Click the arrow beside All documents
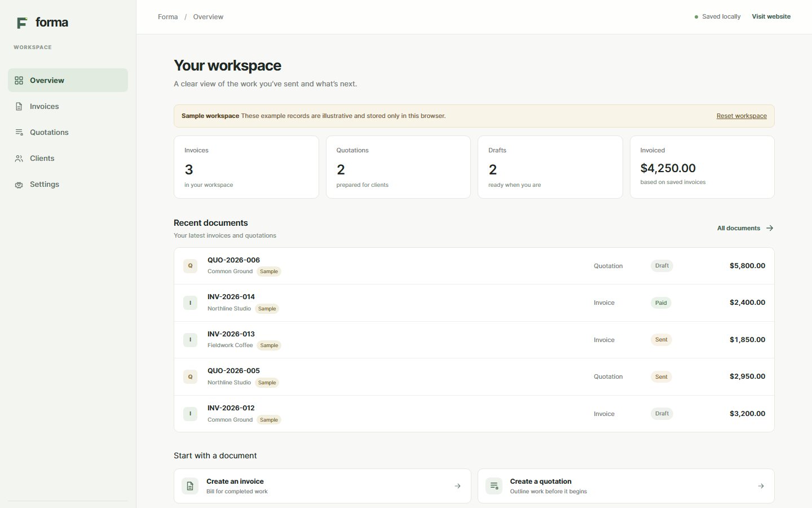This screenshot has width=812, height=508. point(770,228)
